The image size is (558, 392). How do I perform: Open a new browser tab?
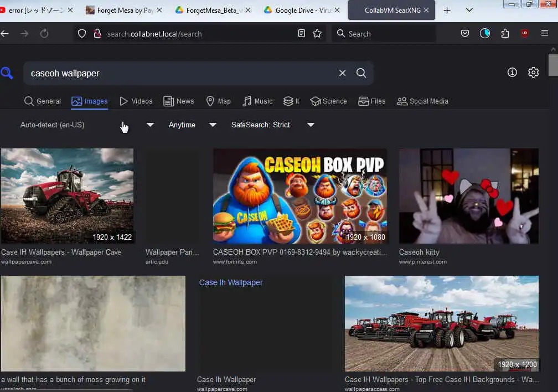pyautogui.click(x=447, y=11)
